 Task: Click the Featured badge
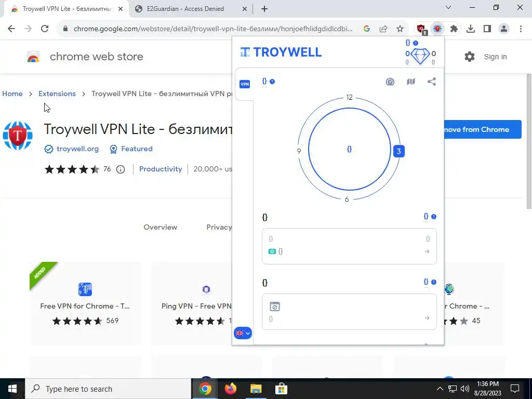[x=131, y=149]
